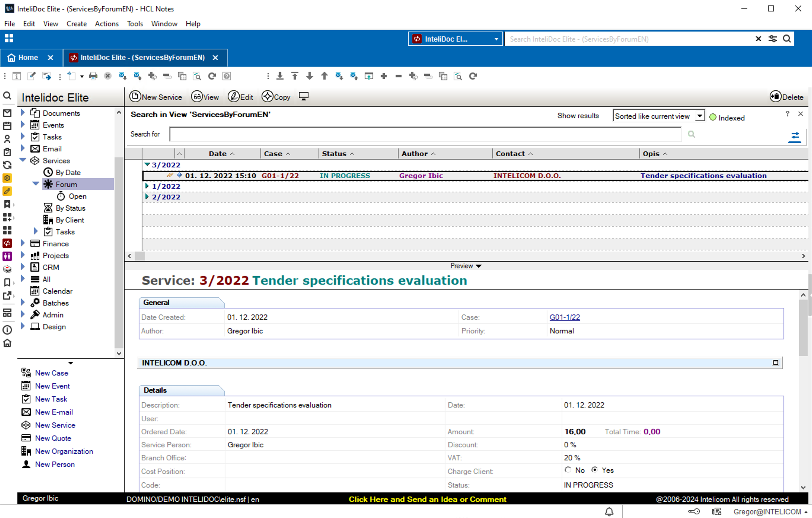
Task: Open the Actions menu
Action: pos(106,24)
